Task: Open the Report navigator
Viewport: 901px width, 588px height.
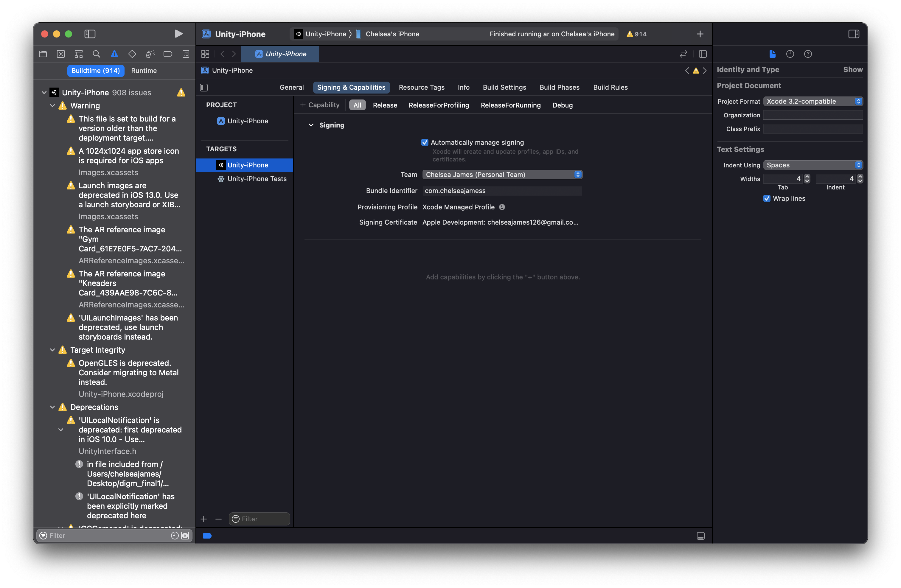Action: (186, 54)
